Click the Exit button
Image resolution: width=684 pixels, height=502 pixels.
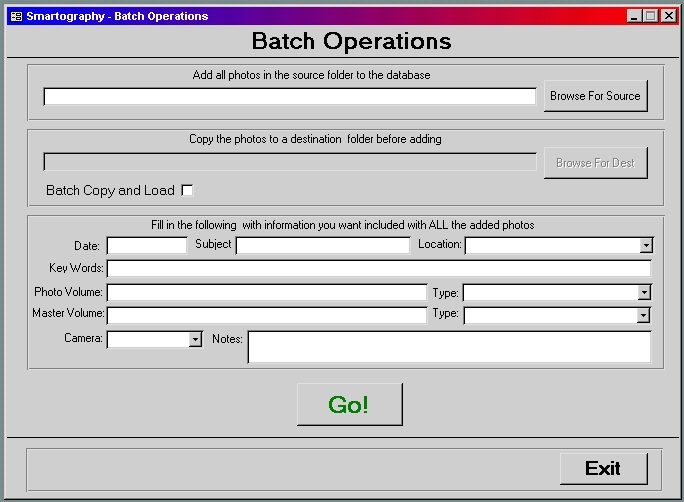[604, 469]
